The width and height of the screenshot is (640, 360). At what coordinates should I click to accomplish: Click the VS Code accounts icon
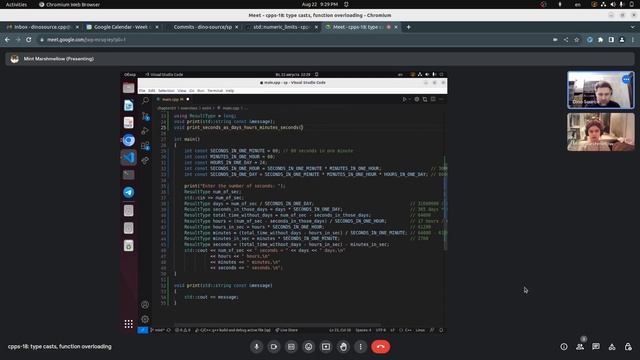tap(145, 304)
